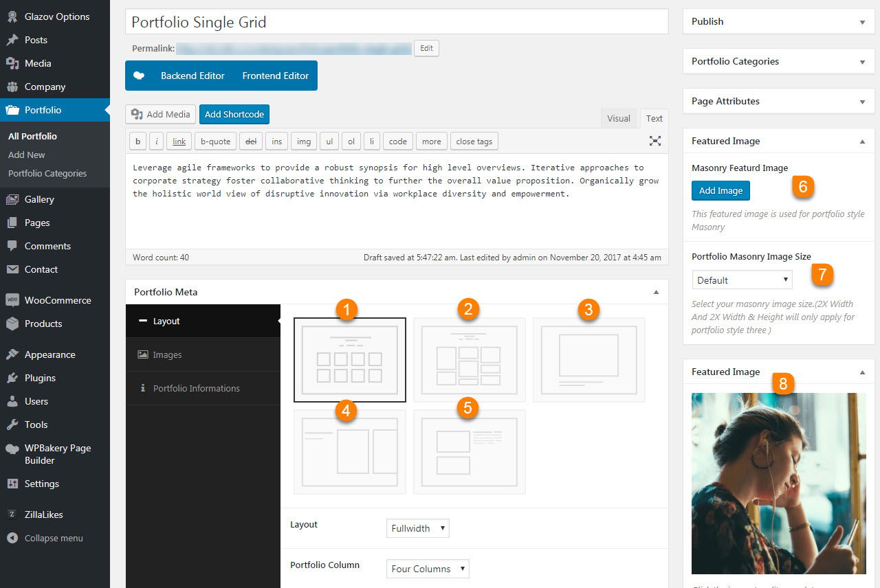Collapse the Publish panel arrow

(x=862, y=22)
